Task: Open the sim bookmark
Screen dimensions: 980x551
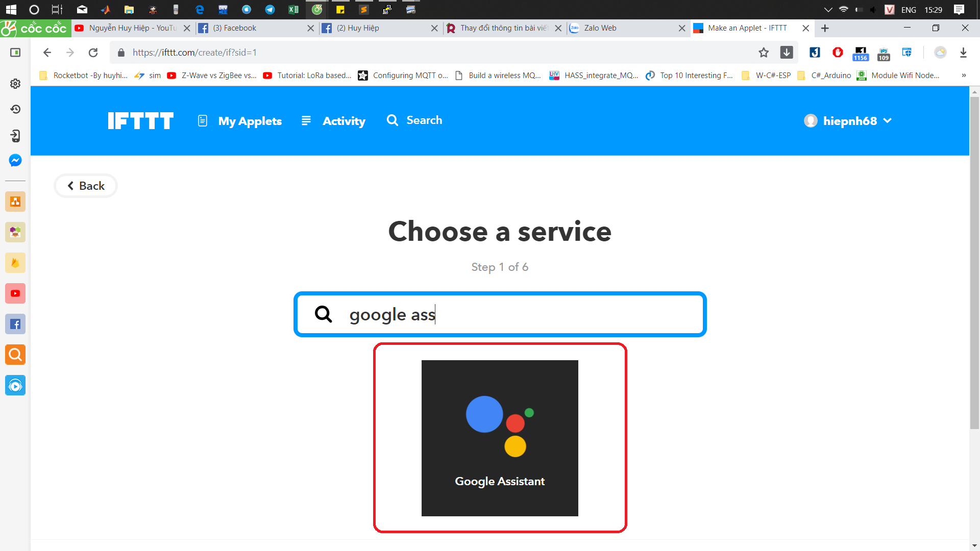Action: (148, 76)
